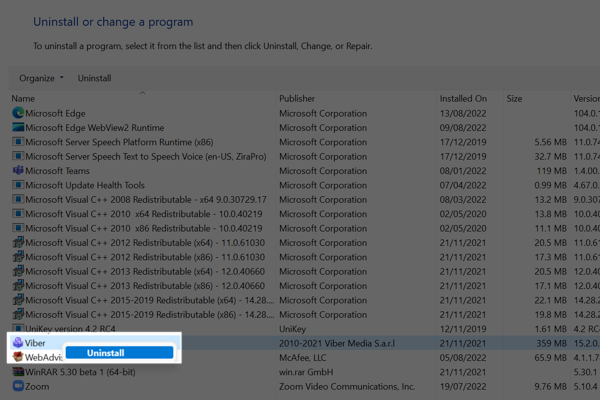Image resolution: width=600 pixels, height=400 pixels.
Task: Click publisher '2010-2021 Viber Media S.a.r.l'
Action: coord(337,343)
